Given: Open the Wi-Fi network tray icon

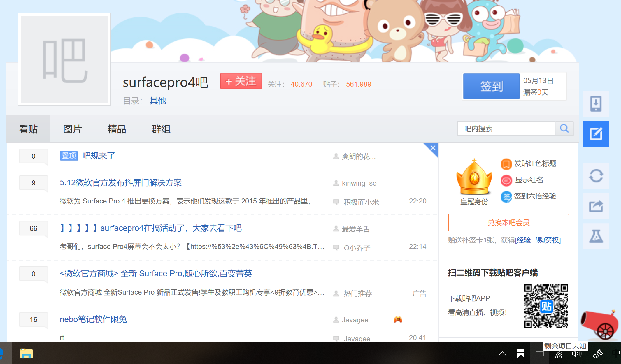Looking at the screenshot, I should pyautogui.click(x=559, y=354).
